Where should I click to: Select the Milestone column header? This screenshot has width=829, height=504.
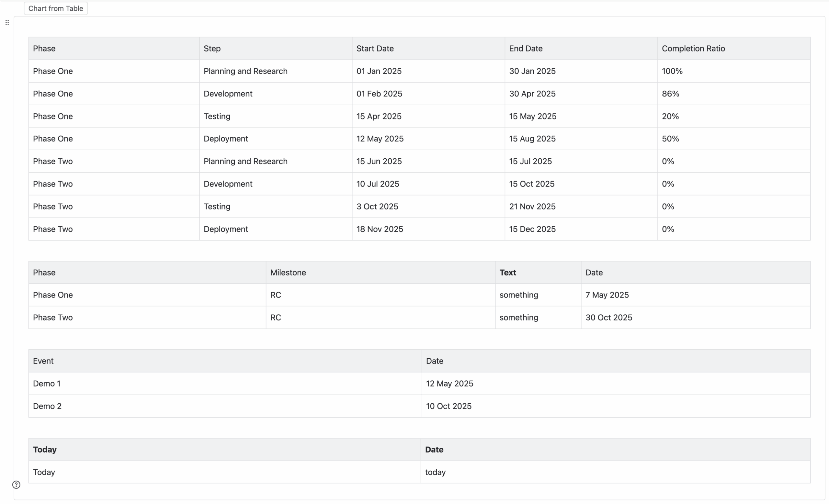click(288, 272)
